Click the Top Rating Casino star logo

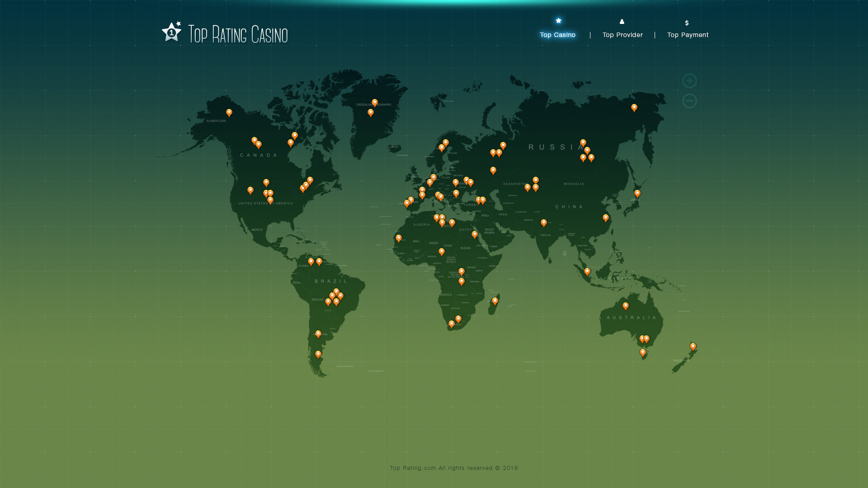[172, 33]
